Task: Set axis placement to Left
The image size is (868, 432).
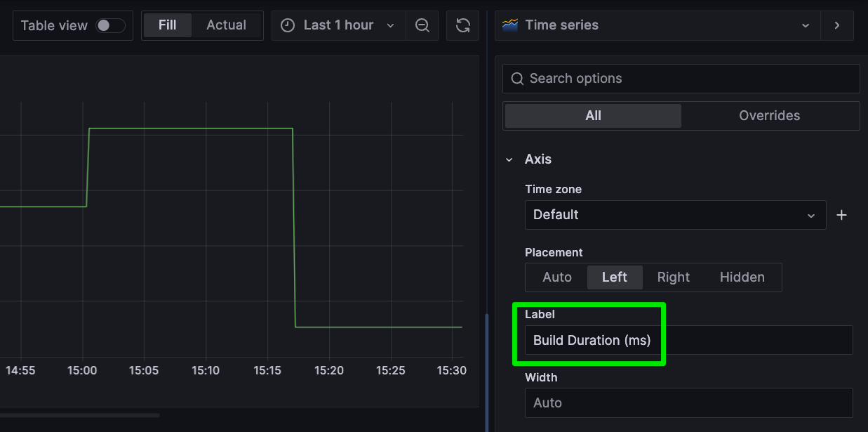Action: point(615,277)
